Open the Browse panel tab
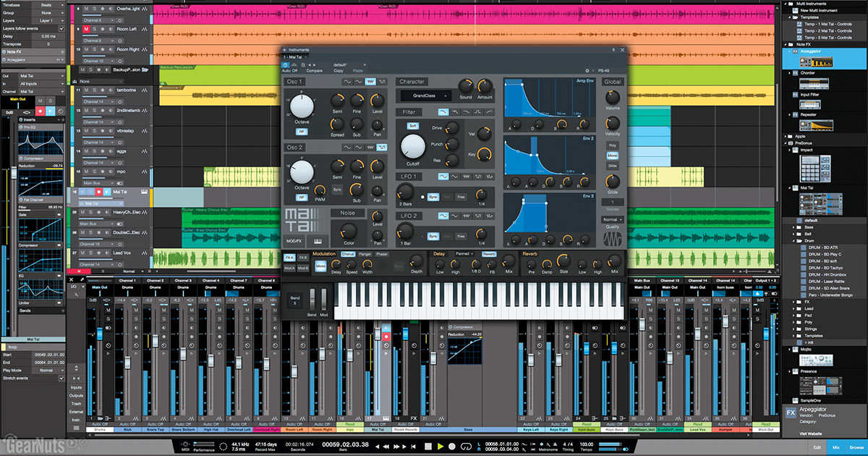 click(x=856, y=448)
